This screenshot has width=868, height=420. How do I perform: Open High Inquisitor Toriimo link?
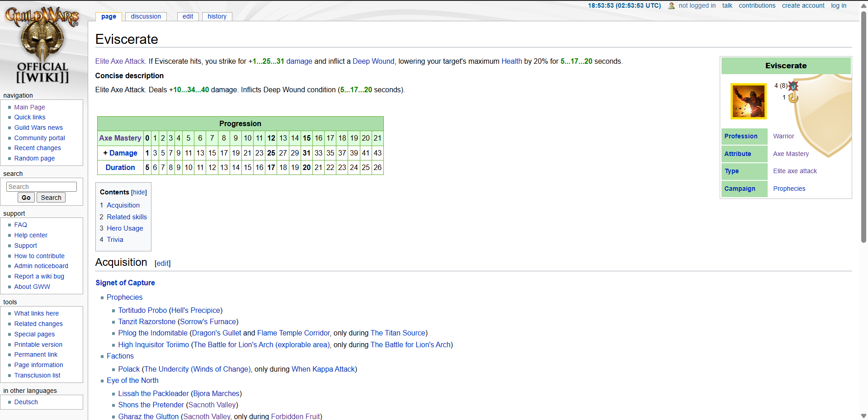coord(154,344)
